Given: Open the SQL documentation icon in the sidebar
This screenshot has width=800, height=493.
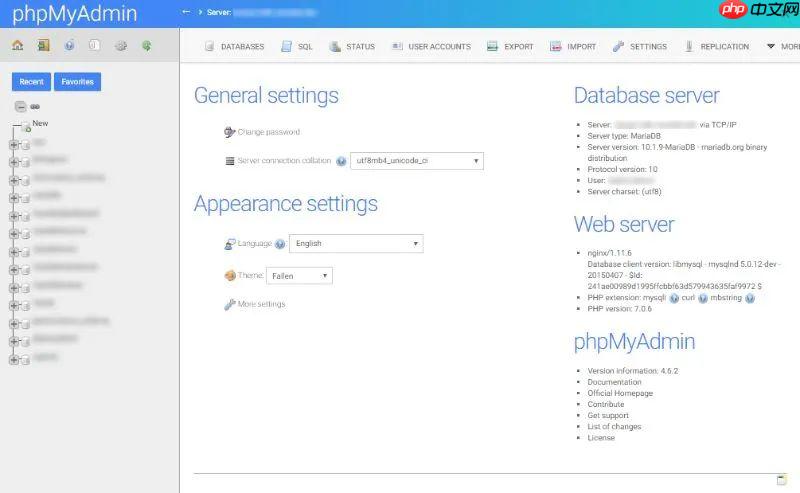Looking at the screenshot, I should 94,45.
